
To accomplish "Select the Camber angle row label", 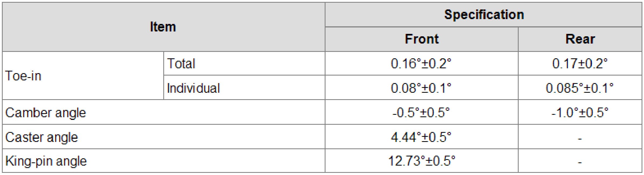I will [x=45, y=112].
